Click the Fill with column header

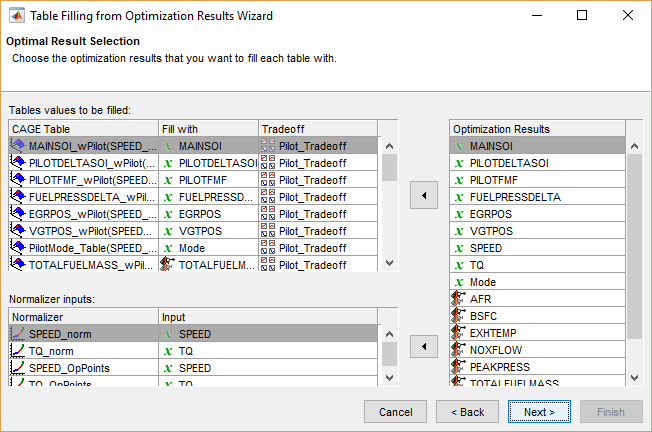(207, 129)
